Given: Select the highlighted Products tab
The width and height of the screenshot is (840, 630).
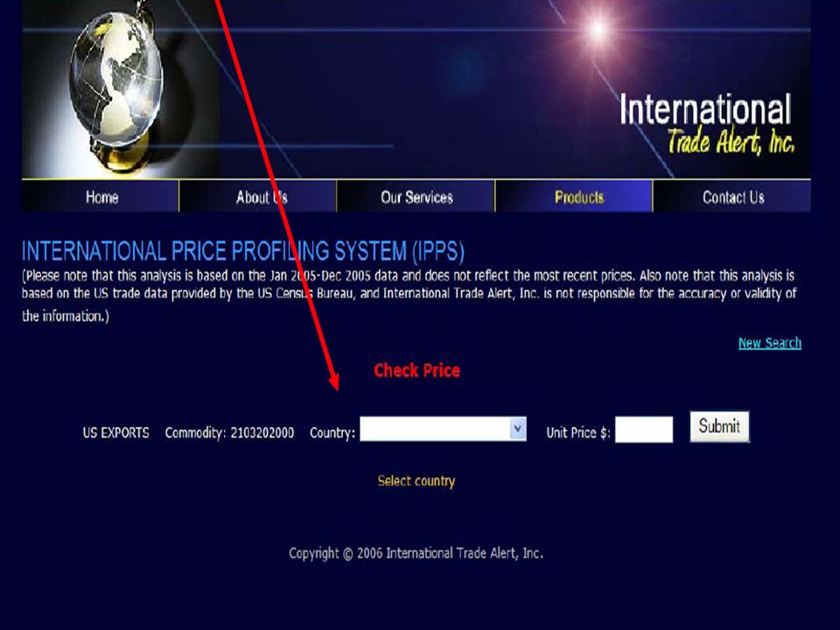Looking at the screenshot, I should 579,197.
